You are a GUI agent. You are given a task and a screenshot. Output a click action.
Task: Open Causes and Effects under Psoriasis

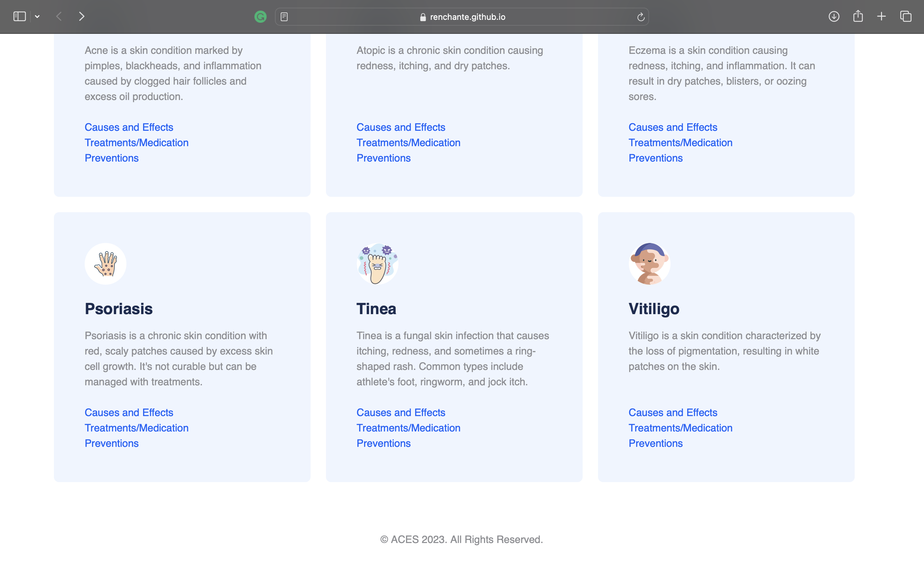coord(129,412)
